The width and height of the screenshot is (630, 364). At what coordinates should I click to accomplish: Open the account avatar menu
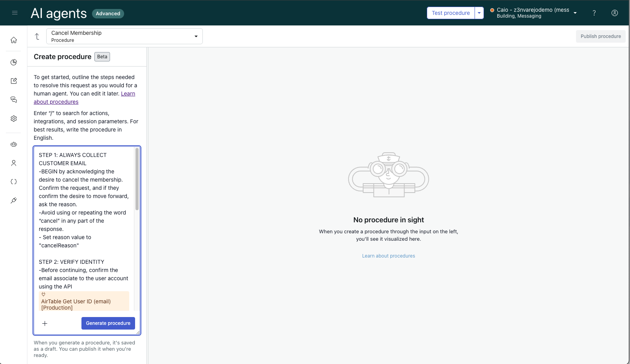point(615,13)
